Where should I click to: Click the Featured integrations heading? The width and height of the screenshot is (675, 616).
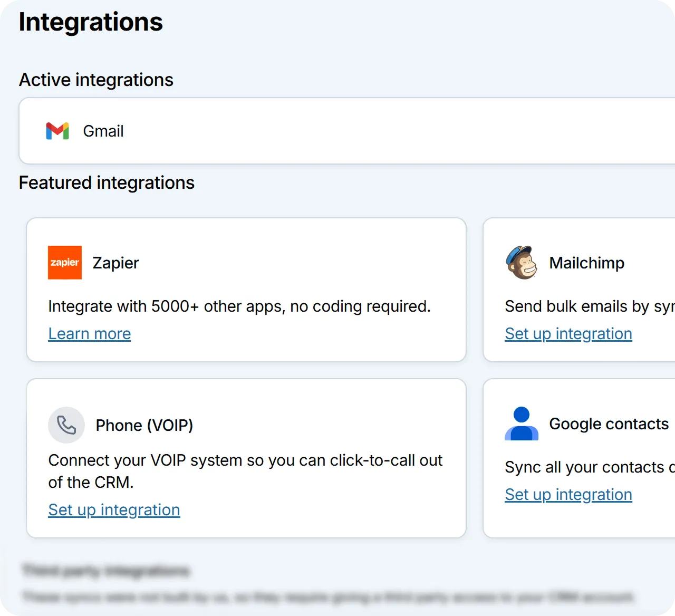107,182
